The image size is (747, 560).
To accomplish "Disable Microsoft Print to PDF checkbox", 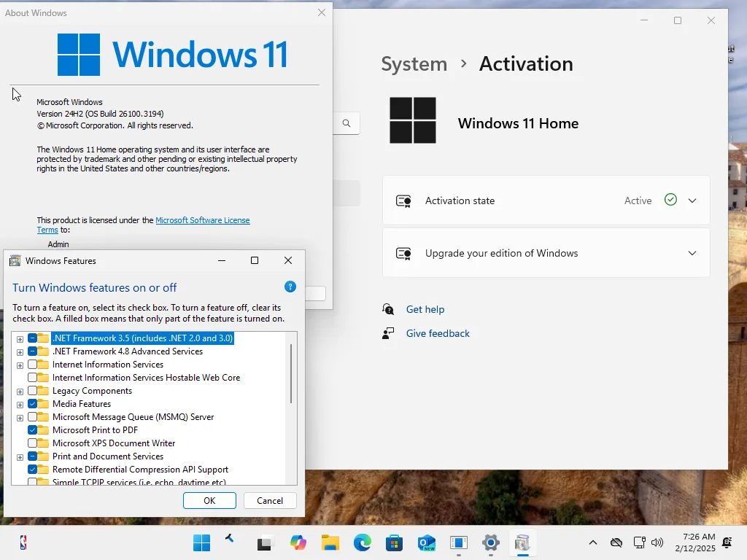I will click(33, 430).
